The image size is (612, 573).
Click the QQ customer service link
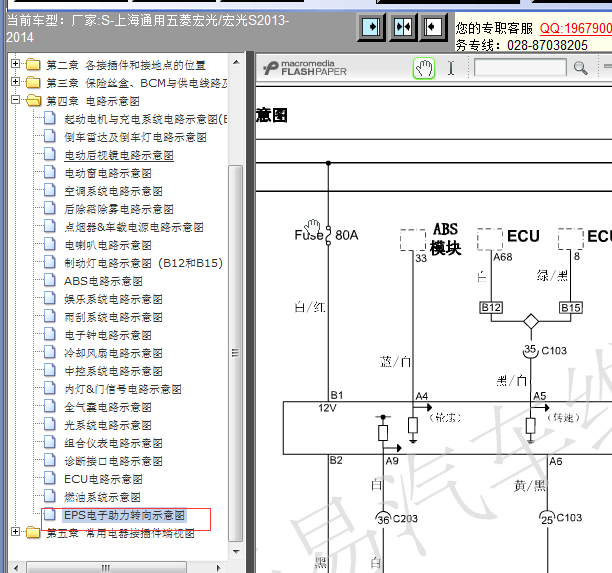coord(575,28)
